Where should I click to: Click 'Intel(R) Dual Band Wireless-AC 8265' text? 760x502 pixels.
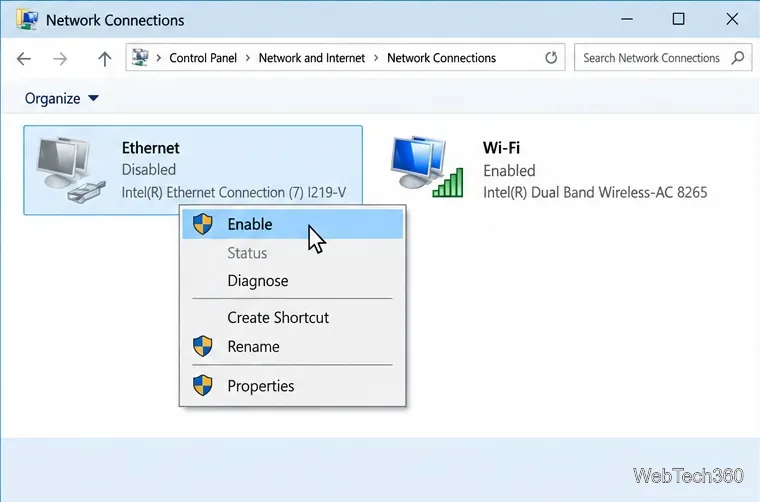[595, 192]
